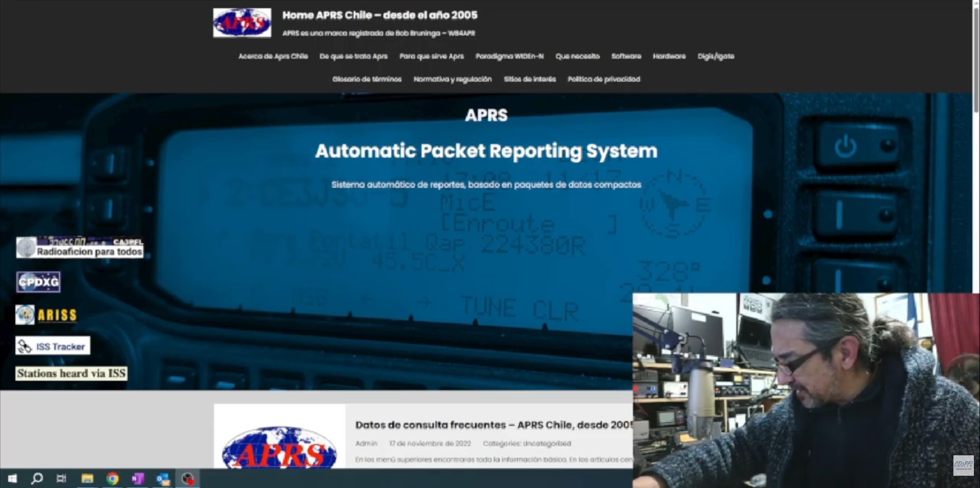Click the 17 de noviembre de 2022 date
Viewport: 980px width, 488px height.
[x=430, y=444]
